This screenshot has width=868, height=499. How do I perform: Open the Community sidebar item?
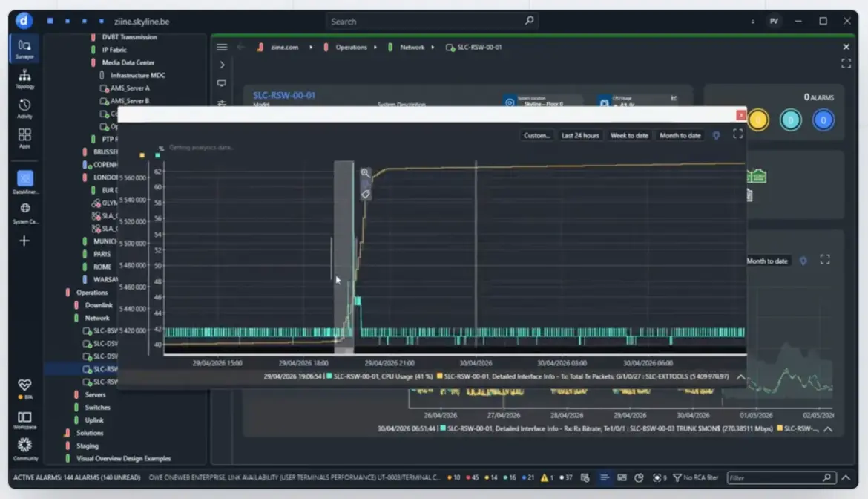pos(24,449)
